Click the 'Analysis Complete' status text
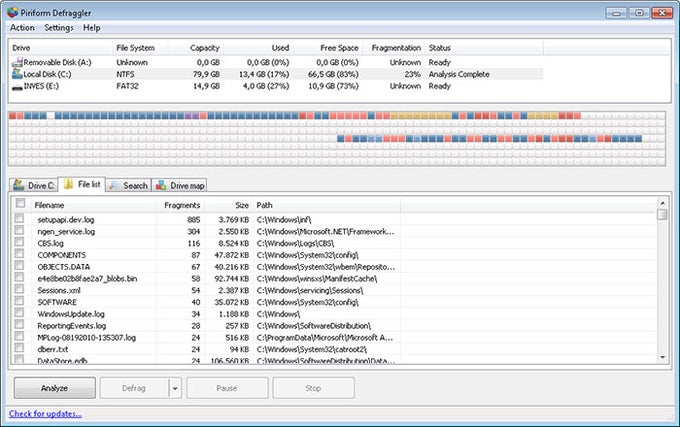Screen dimensions: 680x427 (x=459, y=74)
